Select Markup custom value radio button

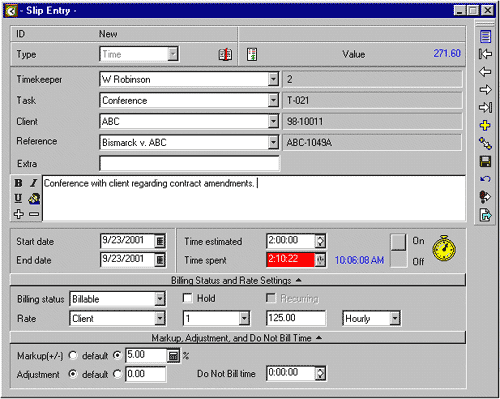[117, 355]
